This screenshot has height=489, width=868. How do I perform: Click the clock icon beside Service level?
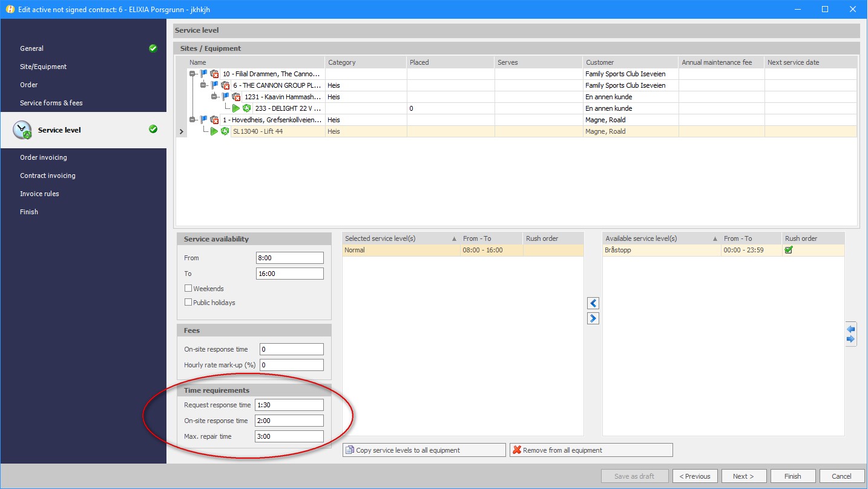click(22, 130)
